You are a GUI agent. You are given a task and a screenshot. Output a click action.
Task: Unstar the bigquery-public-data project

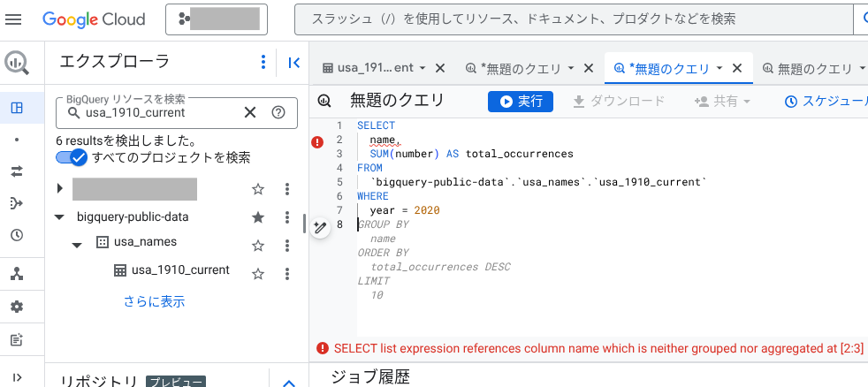point(258,217)
